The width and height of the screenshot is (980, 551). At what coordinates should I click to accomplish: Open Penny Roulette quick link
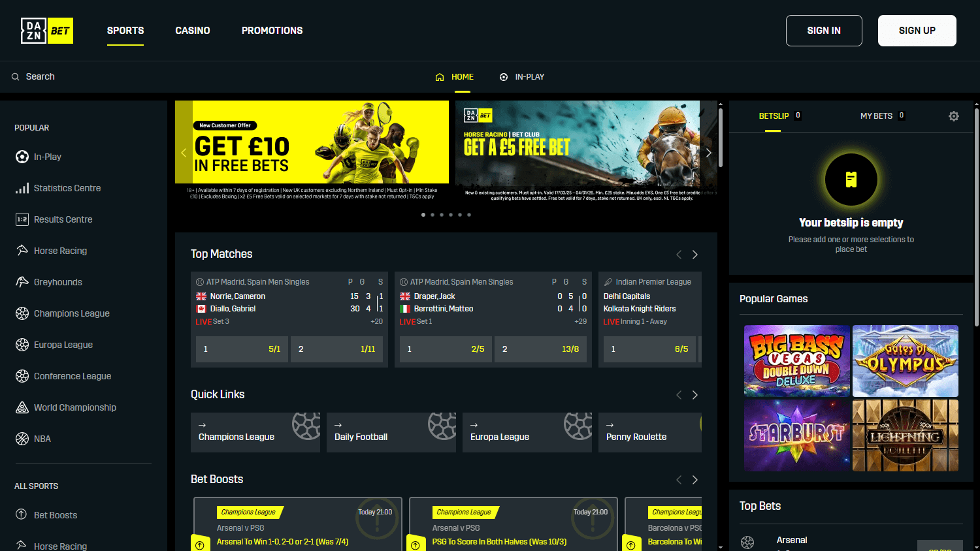click(650, 432)
